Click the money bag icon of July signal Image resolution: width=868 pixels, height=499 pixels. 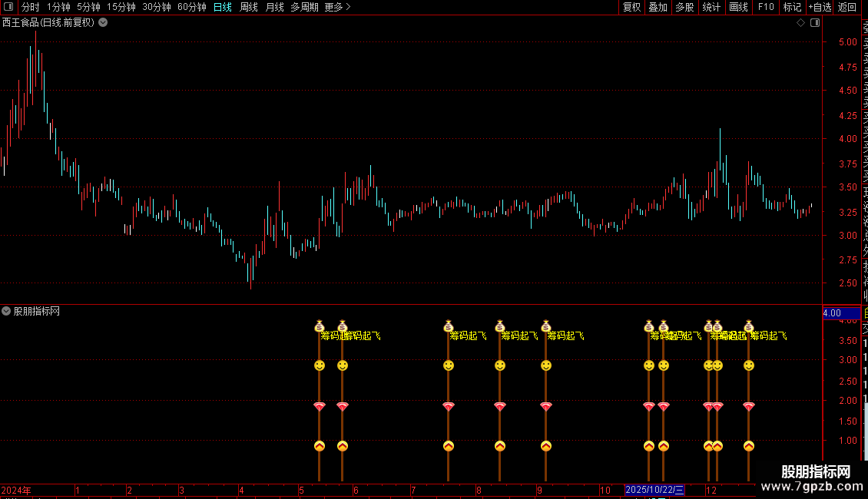pyautogui.click(x=449, y=326)
